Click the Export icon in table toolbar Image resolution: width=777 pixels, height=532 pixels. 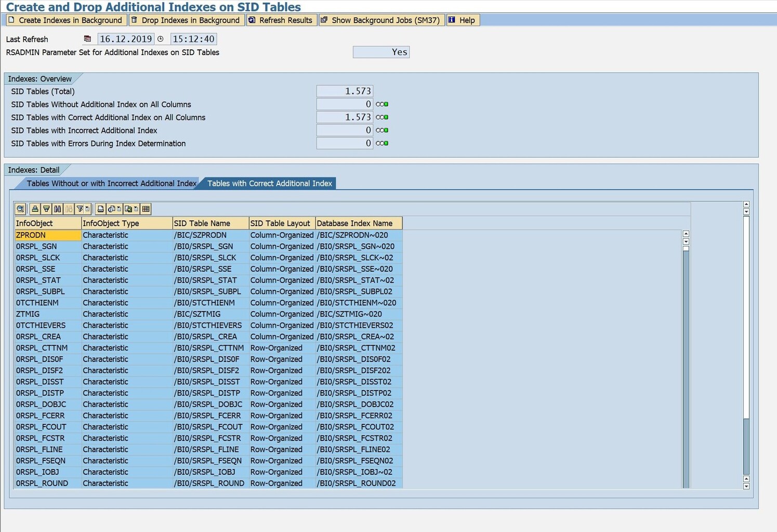pyautogui.click(x=128, y=209)
